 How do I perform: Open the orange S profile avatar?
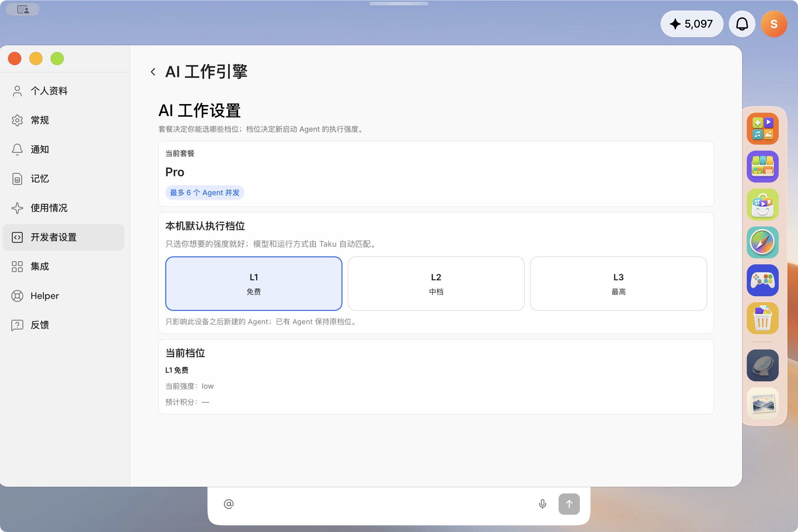point(774,24)
